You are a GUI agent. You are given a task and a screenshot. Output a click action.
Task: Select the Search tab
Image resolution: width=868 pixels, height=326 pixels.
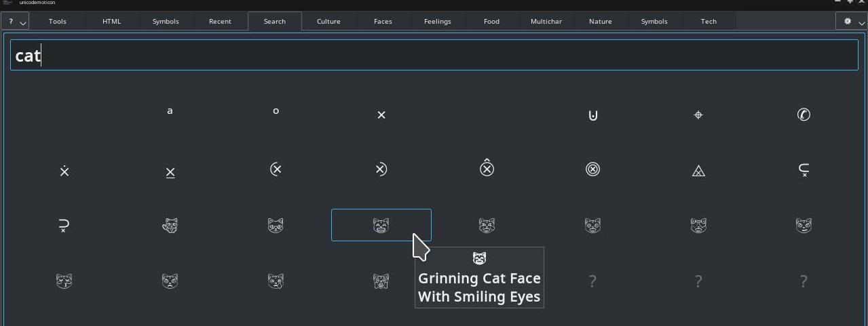pos(275,21)
